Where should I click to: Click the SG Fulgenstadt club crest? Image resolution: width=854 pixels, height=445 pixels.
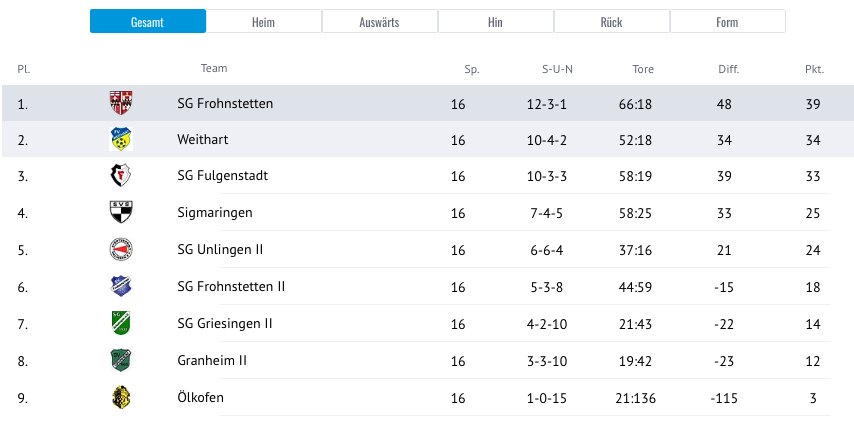[x=121, y=176]
